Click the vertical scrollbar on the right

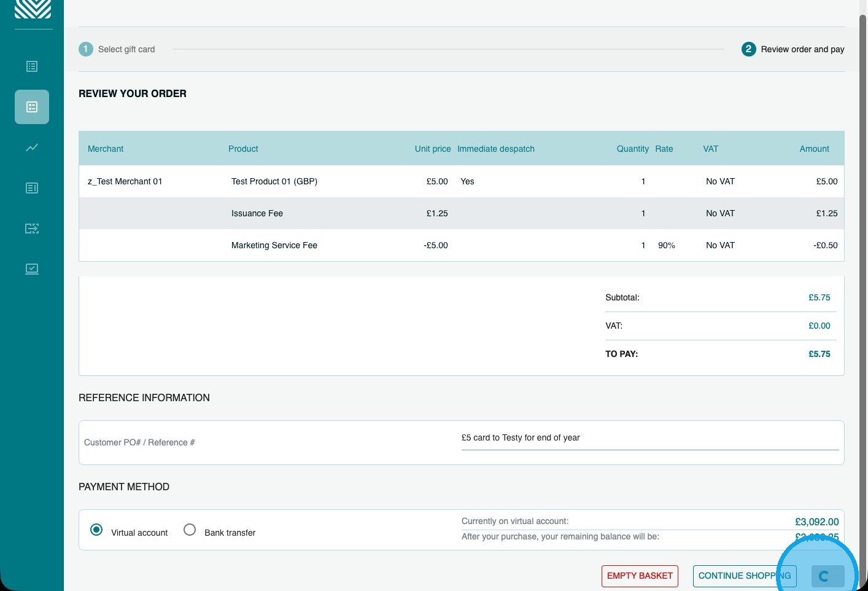pyautogui.click(x=863, y=295)
